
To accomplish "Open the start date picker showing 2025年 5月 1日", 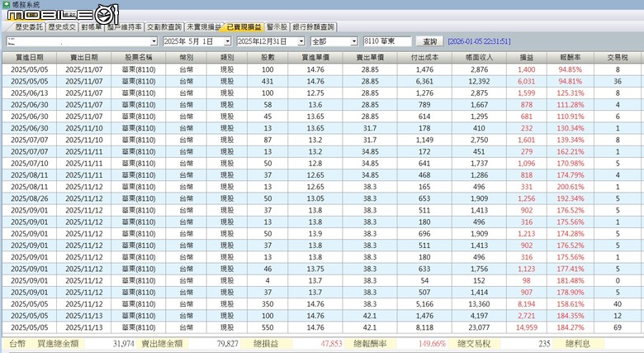I will pos(228,41).
